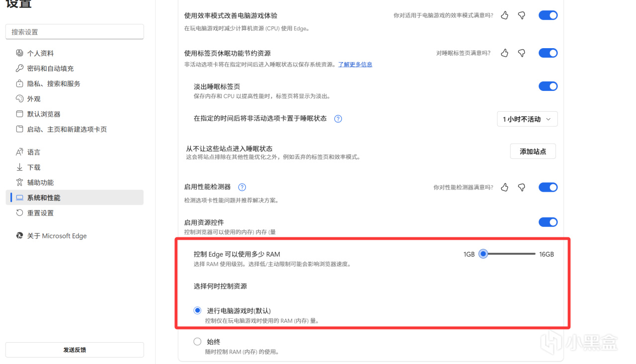Turn off the 启用资源控件 toggle
636x364 pixels.
coord(548,222)
